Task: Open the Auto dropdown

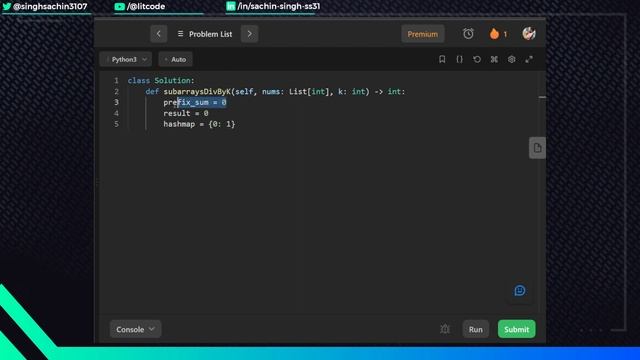Action: 176,60
